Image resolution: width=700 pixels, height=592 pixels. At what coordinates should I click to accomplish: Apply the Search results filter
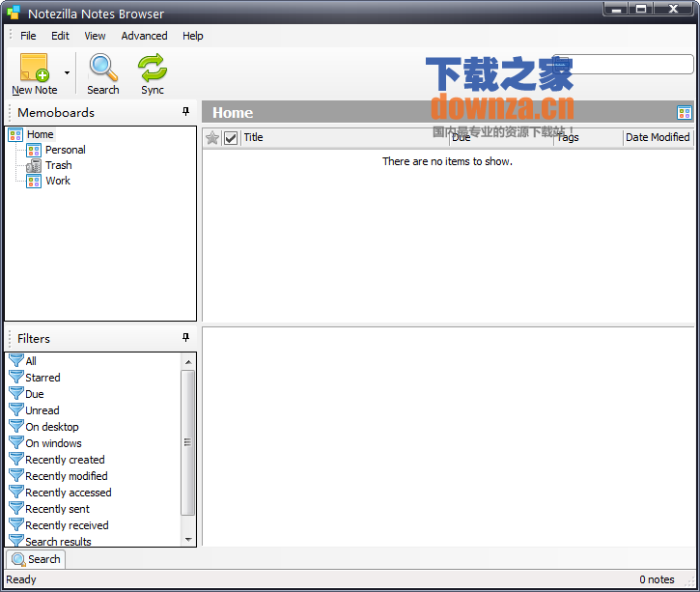pyautogui.click(x=58, y=542)
